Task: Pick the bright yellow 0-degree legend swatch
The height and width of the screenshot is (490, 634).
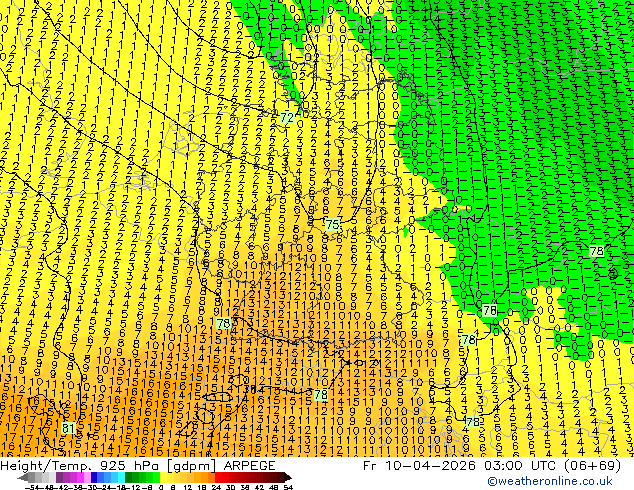Action: pyautogui.click(x=163, y=477)
